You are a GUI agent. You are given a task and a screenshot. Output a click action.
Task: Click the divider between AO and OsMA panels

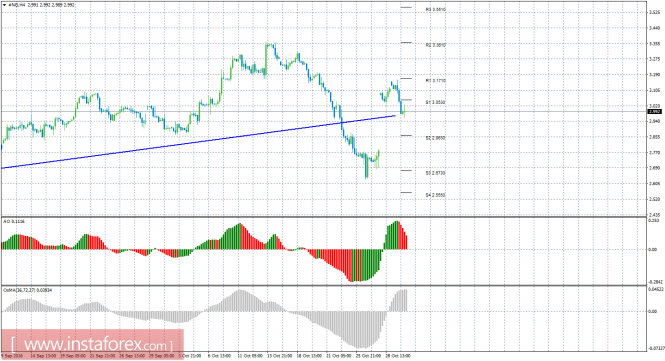tap(324, 285)
